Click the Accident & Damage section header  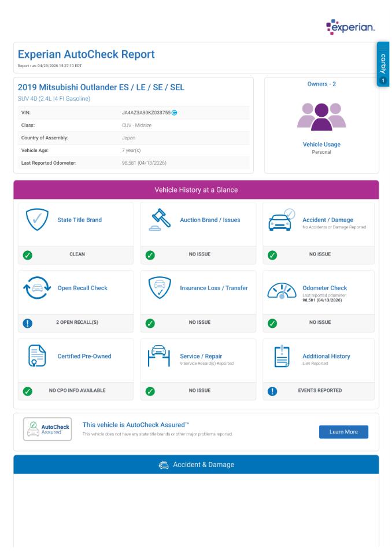[196, 464]
